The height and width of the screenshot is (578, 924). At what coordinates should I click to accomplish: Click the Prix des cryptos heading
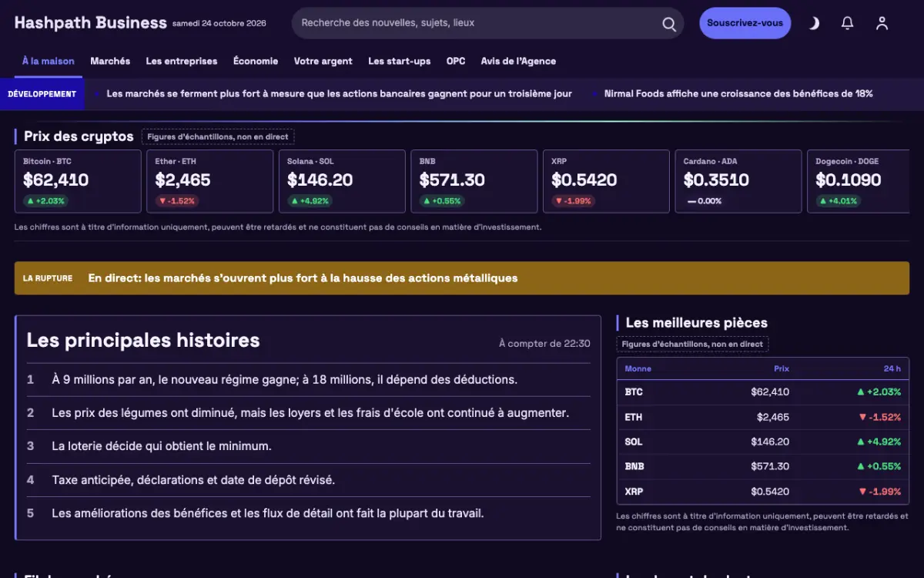[x=79, y=136]
